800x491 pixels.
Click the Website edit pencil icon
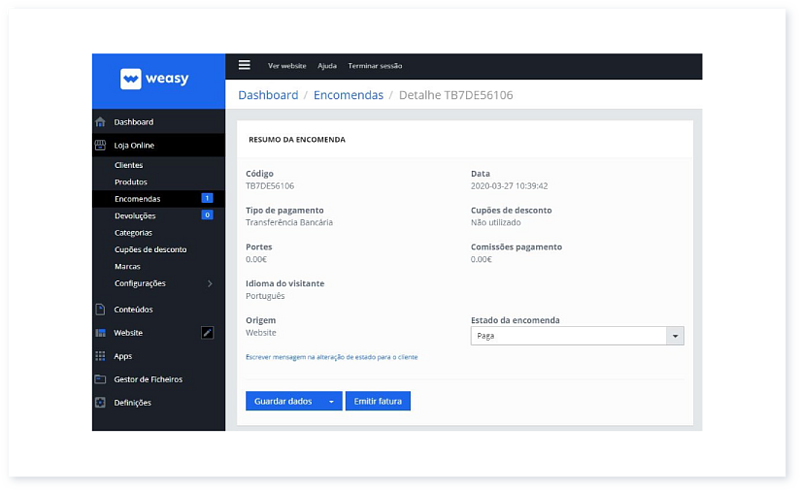[207, 333]
